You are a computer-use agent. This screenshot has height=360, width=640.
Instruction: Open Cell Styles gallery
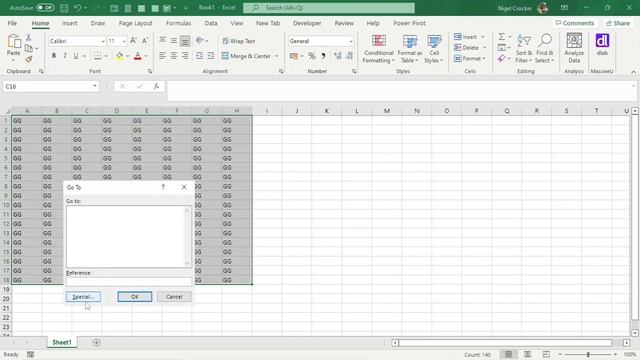click(434, 49)
